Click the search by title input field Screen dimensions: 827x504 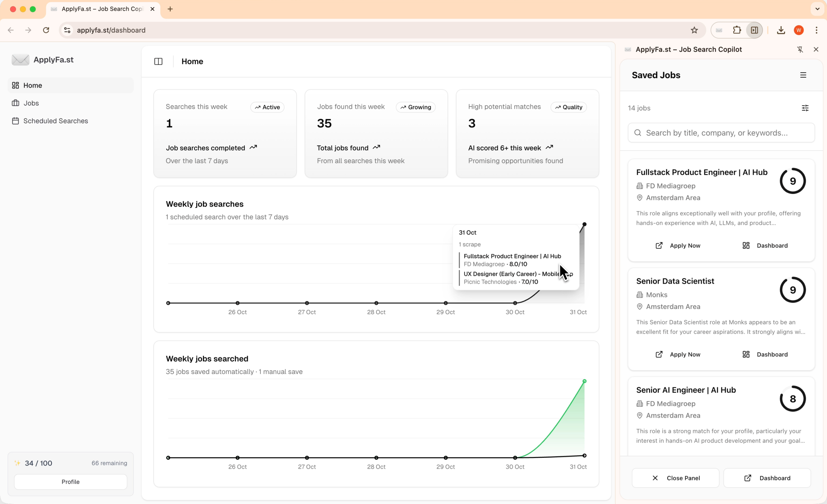tap(721, 133)
